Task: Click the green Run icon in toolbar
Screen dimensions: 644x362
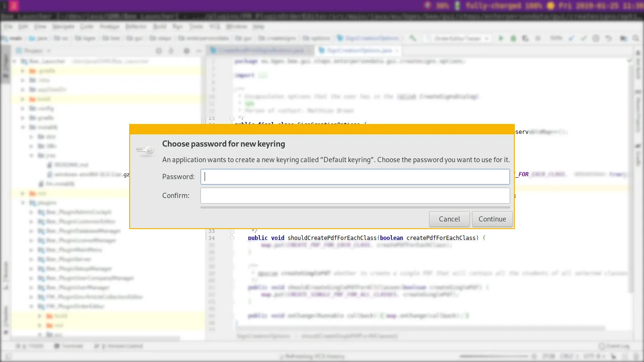Action: pos(501,38)
